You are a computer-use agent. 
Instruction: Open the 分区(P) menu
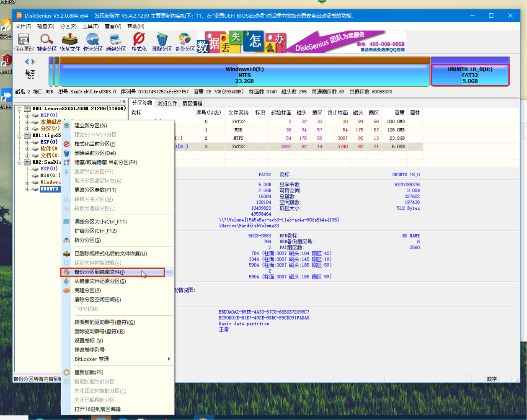68,26
